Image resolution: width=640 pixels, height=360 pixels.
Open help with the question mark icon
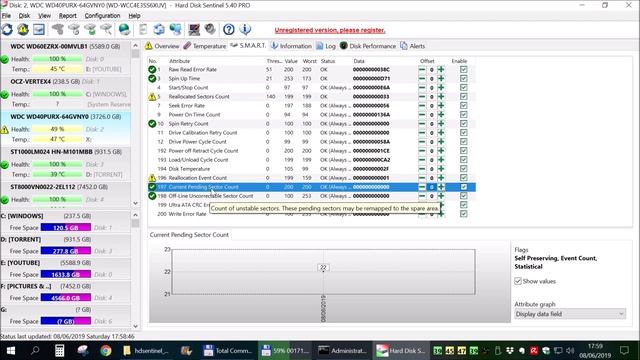(x=229, y=29)
